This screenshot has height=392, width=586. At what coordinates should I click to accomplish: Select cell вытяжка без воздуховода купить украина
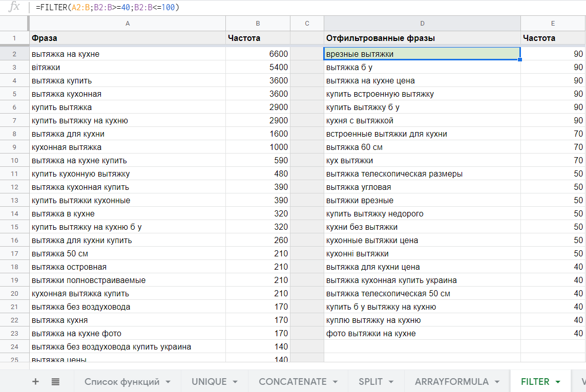click(x=128, y=347)
